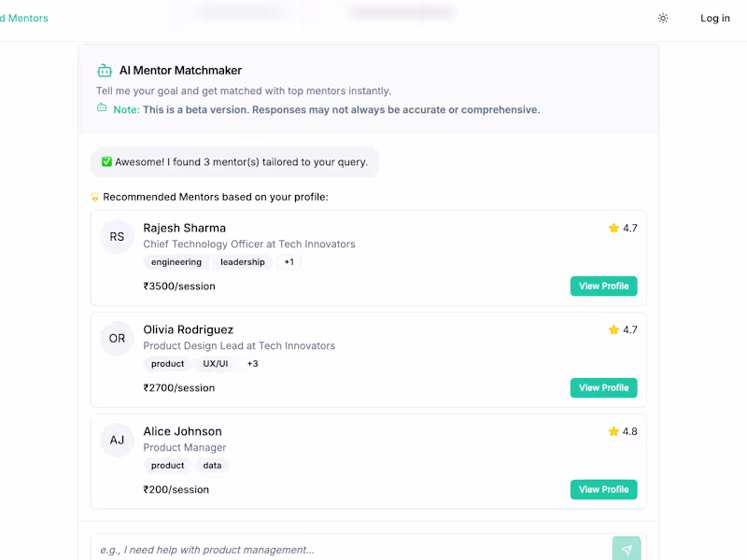Viewport: 747px width, 560px height.
Task: Click Olivia Rodriguez's OR avatar
Action: coord(117,339)
